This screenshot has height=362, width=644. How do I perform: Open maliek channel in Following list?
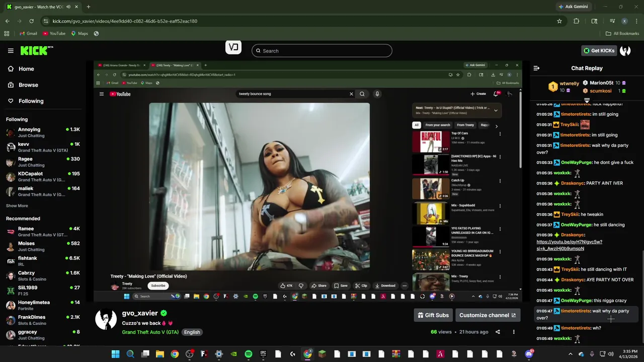pyautogui.click(x=43, y=192)
